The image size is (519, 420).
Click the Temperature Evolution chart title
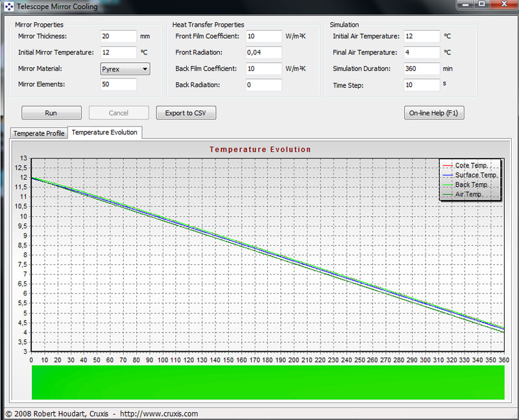pyautogui.click(x=260, y=149)
